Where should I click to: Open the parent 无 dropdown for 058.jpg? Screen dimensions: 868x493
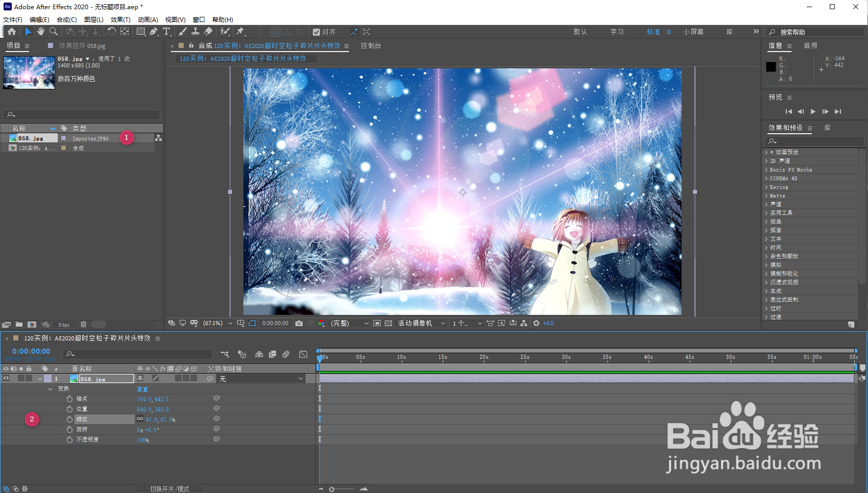[261, 379]
